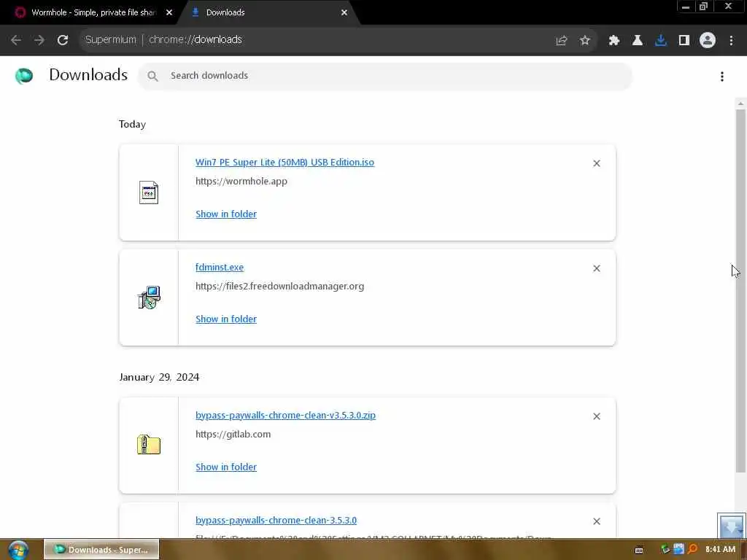The height and width of the screenshot is (560, 747).
Task: Bookmark this page with the star icon
Action: click(584, 41)
